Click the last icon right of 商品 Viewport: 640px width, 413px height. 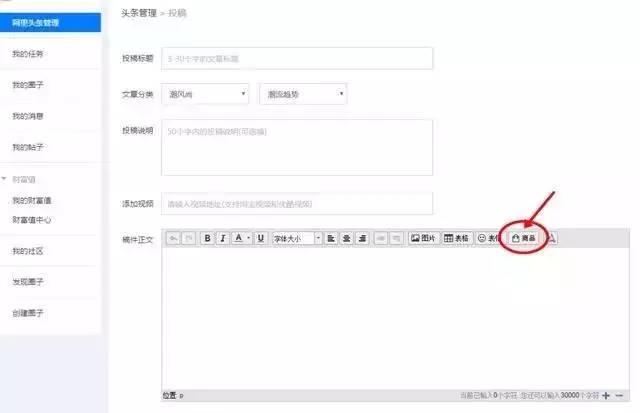click(551, 238)
